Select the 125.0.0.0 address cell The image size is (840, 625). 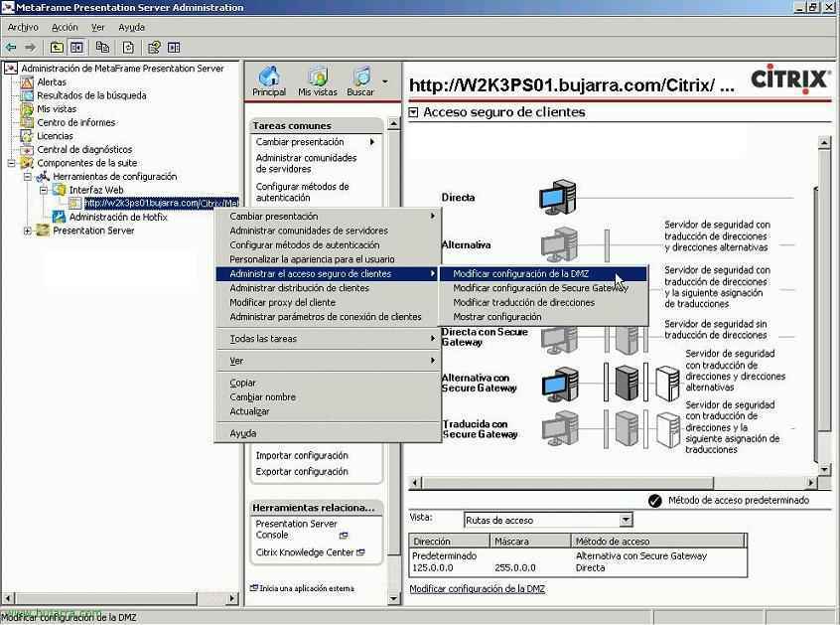(432, 568)
